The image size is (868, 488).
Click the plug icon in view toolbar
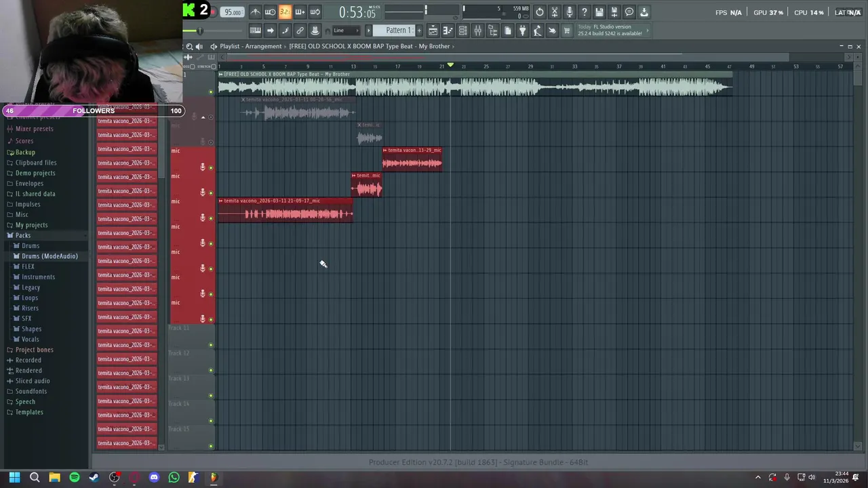pos(522,30)
